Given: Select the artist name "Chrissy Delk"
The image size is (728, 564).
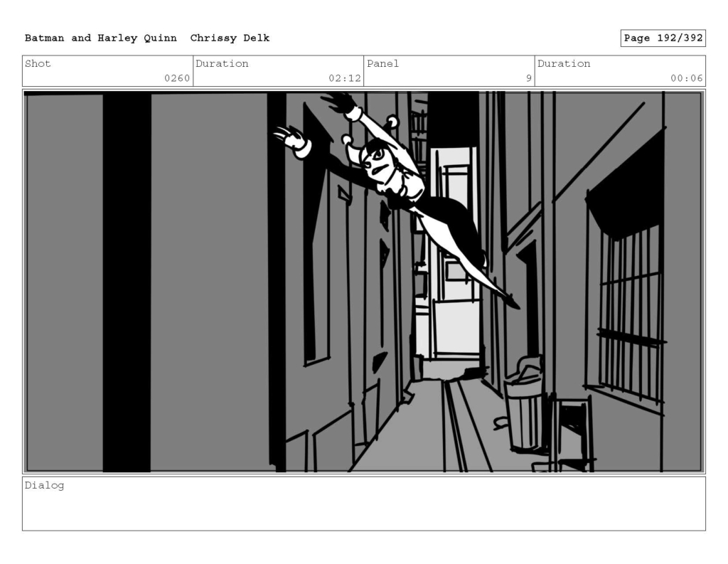Looking at the screenshot, I should click(x=230, y=38).
